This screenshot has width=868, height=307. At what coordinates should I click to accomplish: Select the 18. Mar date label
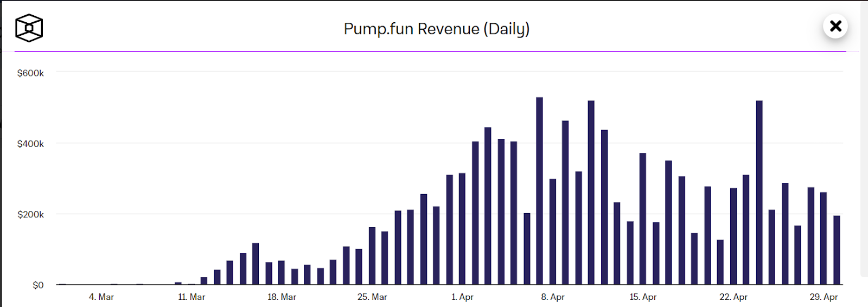[282, 297]
